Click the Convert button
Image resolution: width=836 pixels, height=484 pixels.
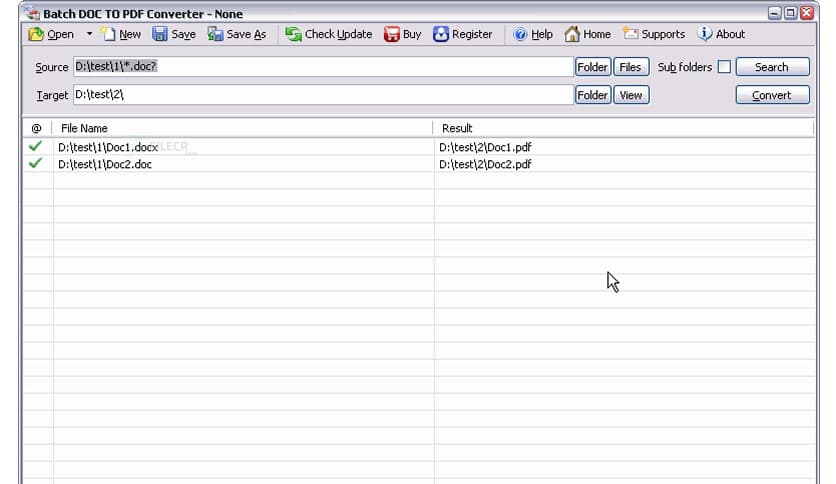(773, 95)
